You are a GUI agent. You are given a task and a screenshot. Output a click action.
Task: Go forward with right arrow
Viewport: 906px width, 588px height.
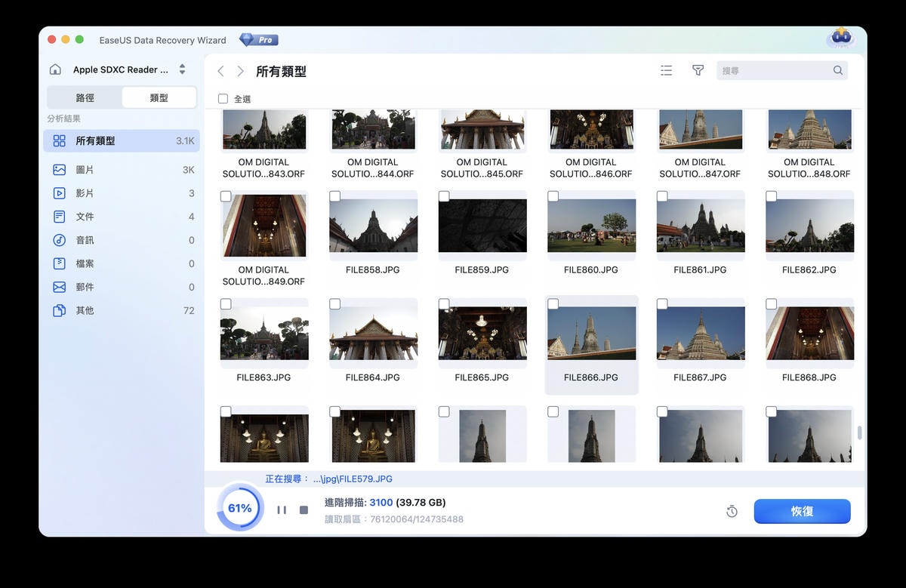point(240,71)
